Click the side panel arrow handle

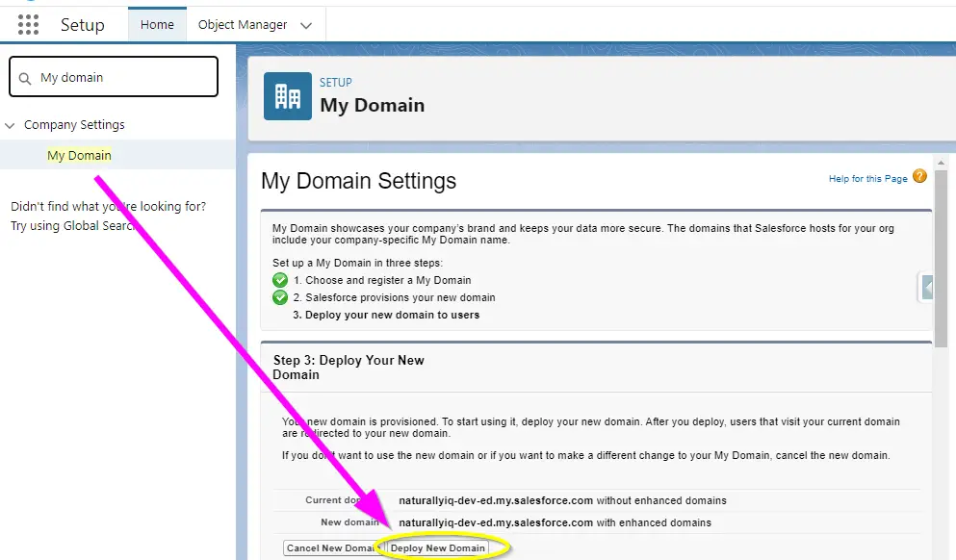[927, 287]
